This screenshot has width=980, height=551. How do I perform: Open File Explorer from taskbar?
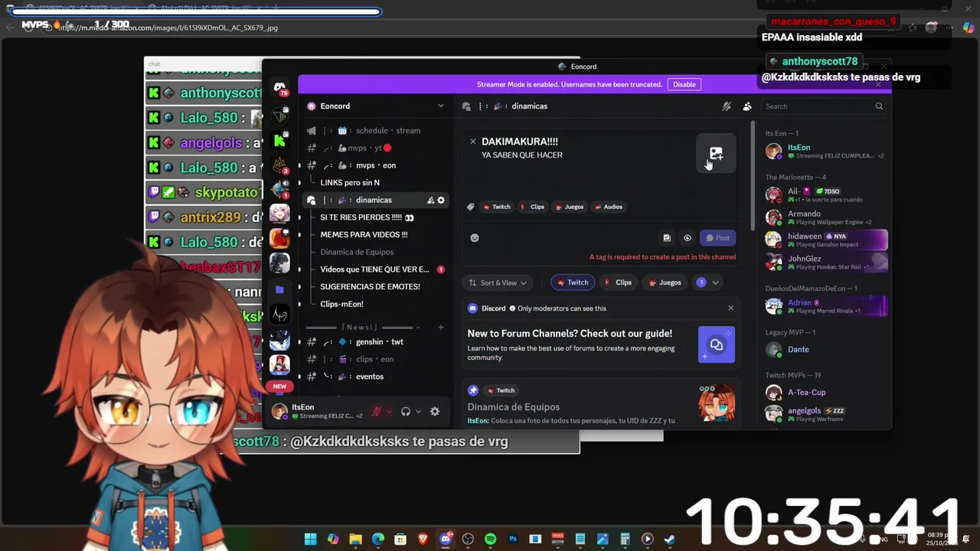[356, 539]
